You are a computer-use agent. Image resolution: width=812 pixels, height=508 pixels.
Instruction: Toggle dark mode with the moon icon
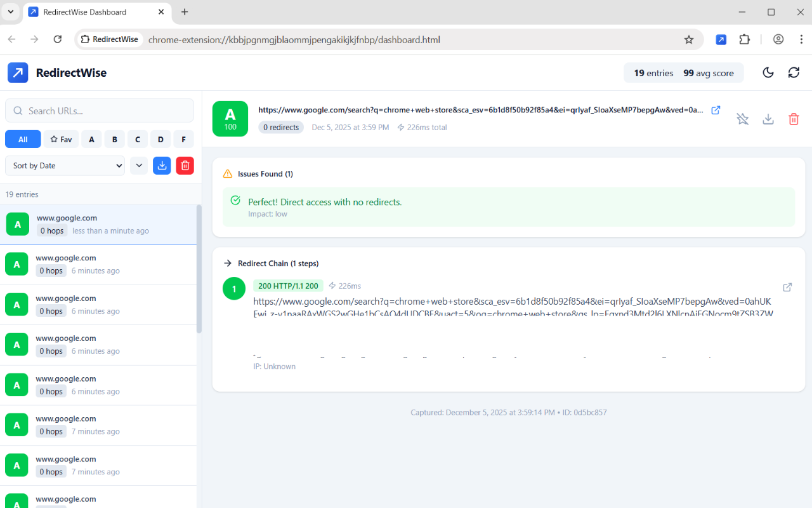(x=768, y=72)
